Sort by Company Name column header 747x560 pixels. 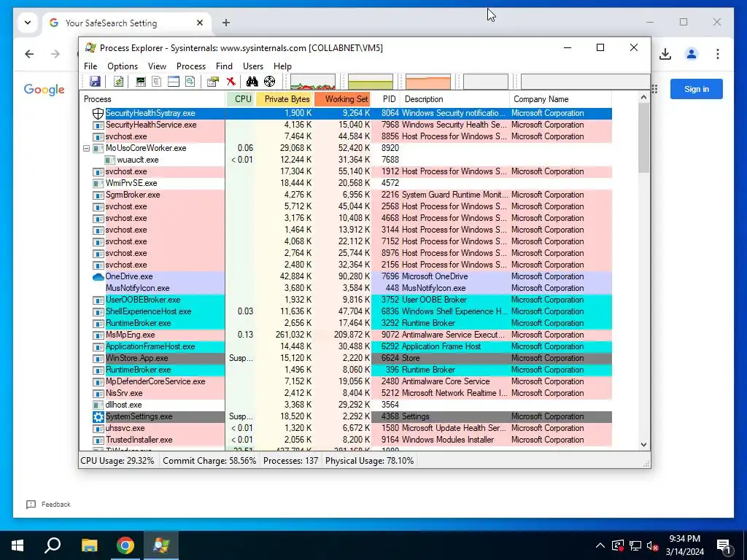pos(560,99)
